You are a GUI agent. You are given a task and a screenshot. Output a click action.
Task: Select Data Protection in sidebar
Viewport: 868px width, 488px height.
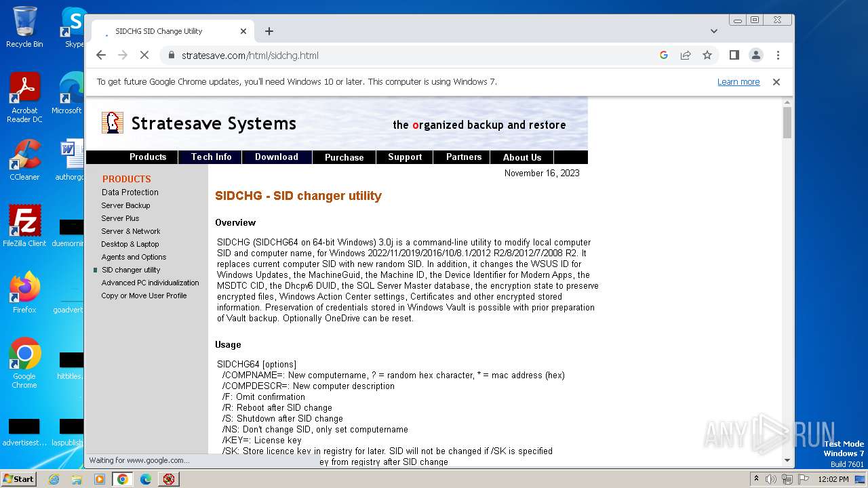(130, 192)
